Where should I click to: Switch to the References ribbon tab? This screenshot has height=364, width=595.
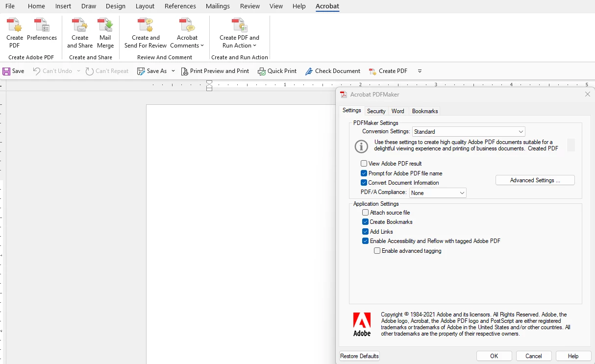click(x=180, y=6)
